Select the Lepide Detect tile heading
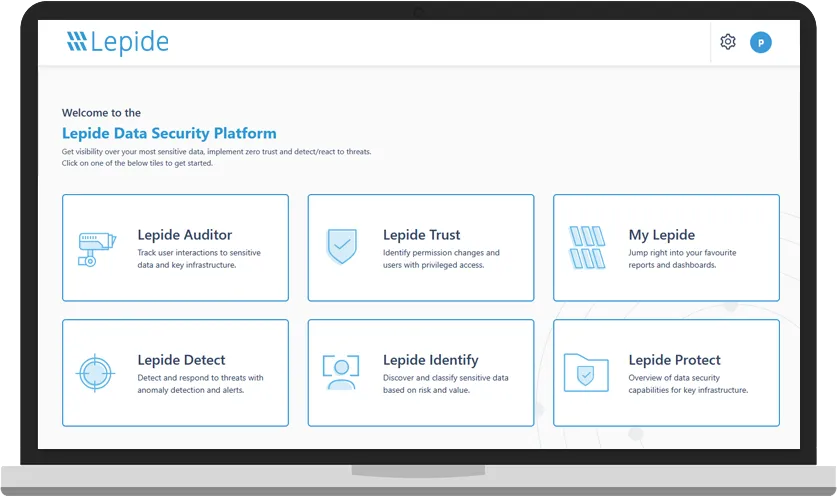Viewport: 837px width, 497px height. pyautogui.click(x=181, y=360)
